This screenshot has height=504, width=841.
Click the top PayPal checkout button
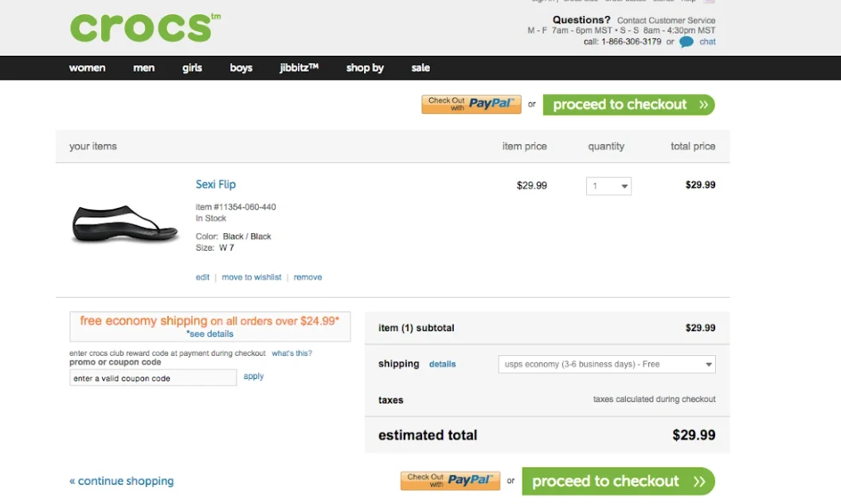click(x=471, y=104)
